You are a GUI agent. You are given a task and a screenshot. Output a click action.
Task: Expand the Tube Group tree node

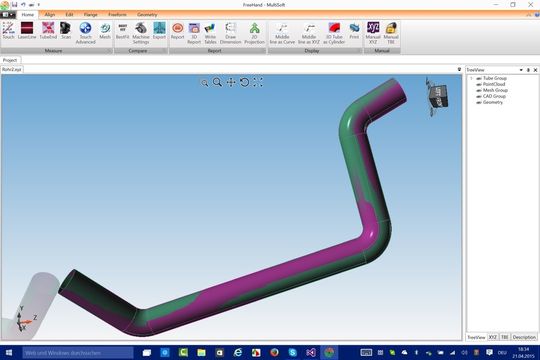[x=471, y=79]
